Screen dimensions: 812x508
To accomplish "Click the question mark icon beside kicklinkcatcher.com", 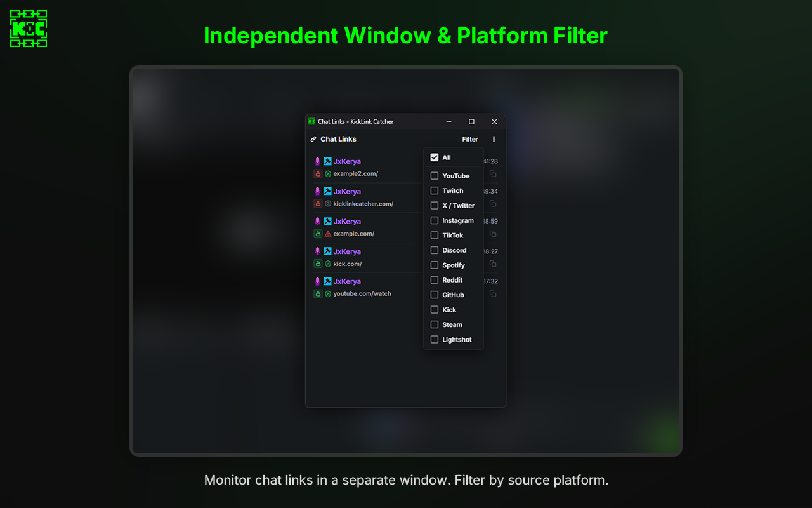I will coord(328,204).
